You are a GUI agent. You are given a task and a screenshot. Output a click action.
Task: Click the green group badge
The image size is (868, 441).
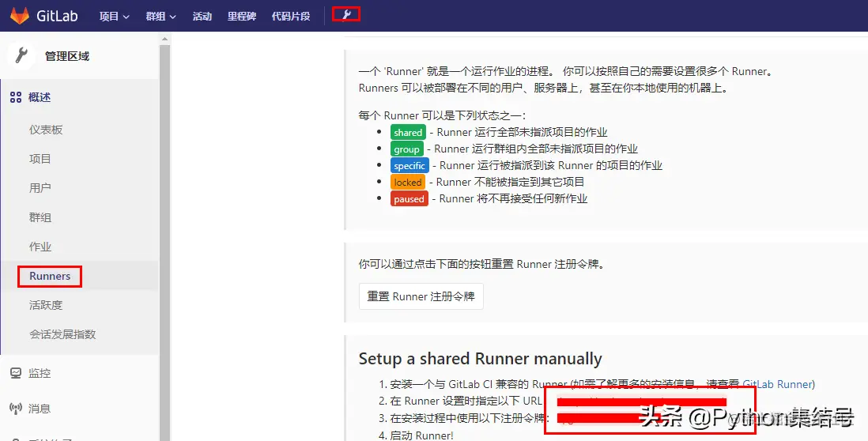[407, 149]
